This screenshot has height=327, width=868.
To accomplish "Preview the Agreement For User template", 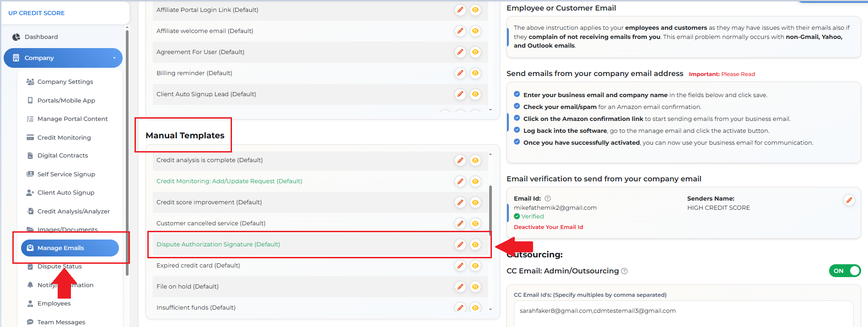I will (x=475, y=52).
